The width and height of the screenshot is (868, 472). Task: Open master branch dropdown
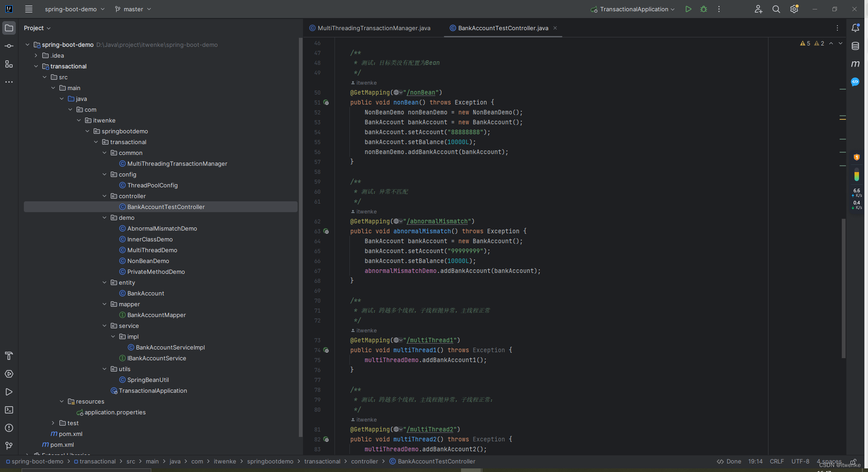click(133, 9)
